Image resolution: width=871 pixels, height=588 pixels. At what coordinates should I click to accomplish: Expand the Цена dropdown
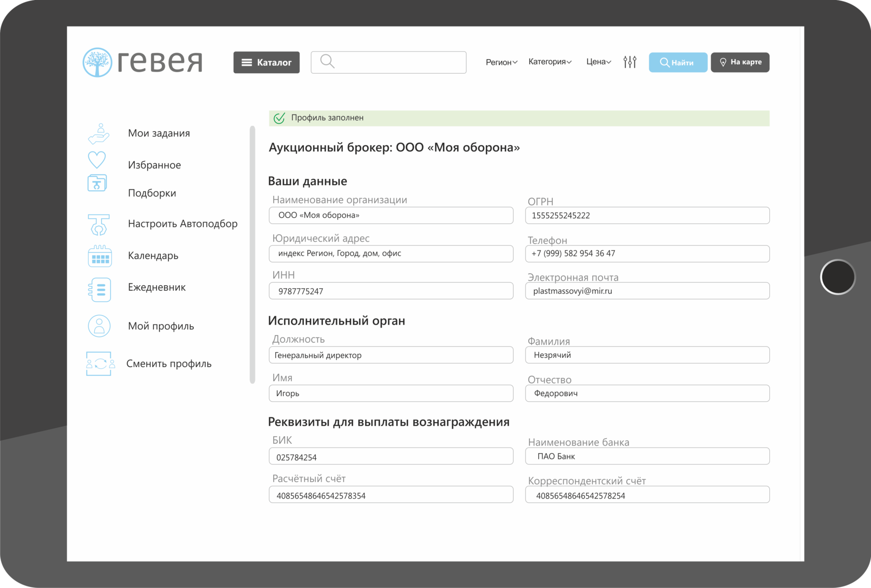(x=599, y=62)
